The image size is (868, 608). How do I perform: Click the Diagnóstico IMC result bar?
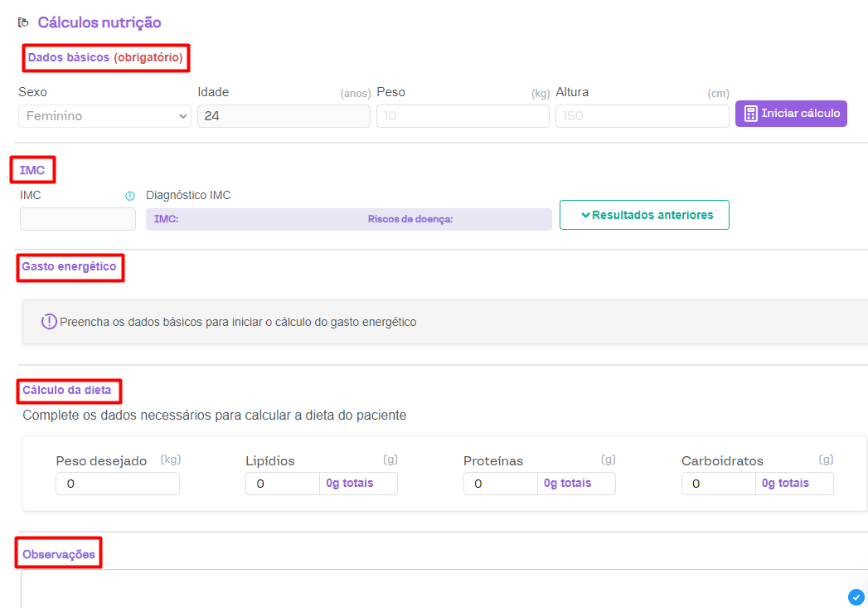pyautogui.click(x=348, y=219)
